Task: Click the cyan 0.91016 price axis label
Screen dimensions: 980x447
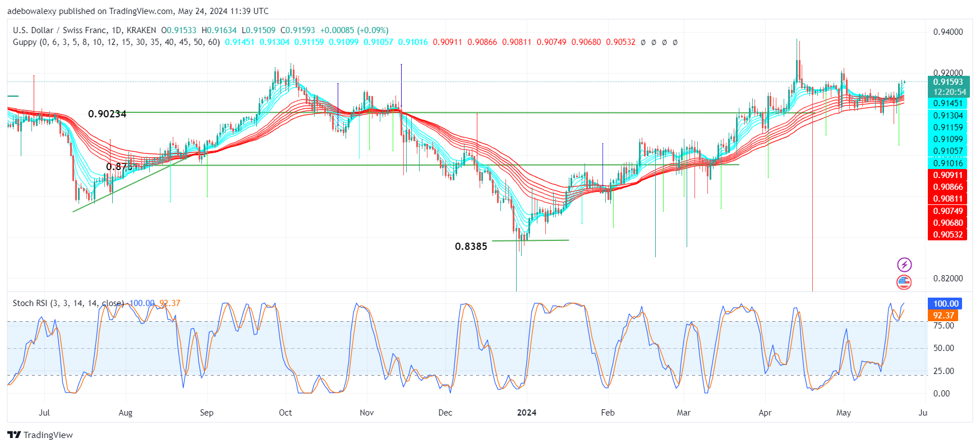Action: pyautogui.click(x=948, y=163)
